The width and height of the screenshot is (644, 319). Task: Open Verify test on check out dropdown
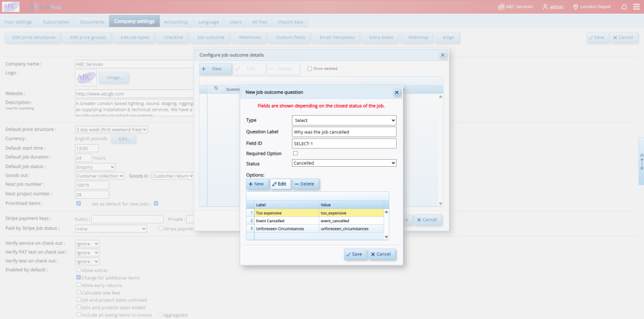pyautogui.click(x=87, y=260)
